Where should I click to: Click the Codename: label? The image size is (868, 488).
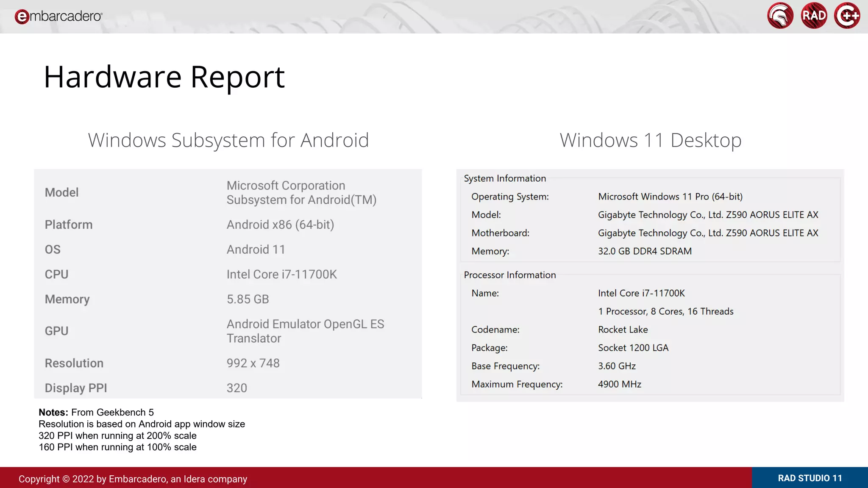tap(495, 330)
